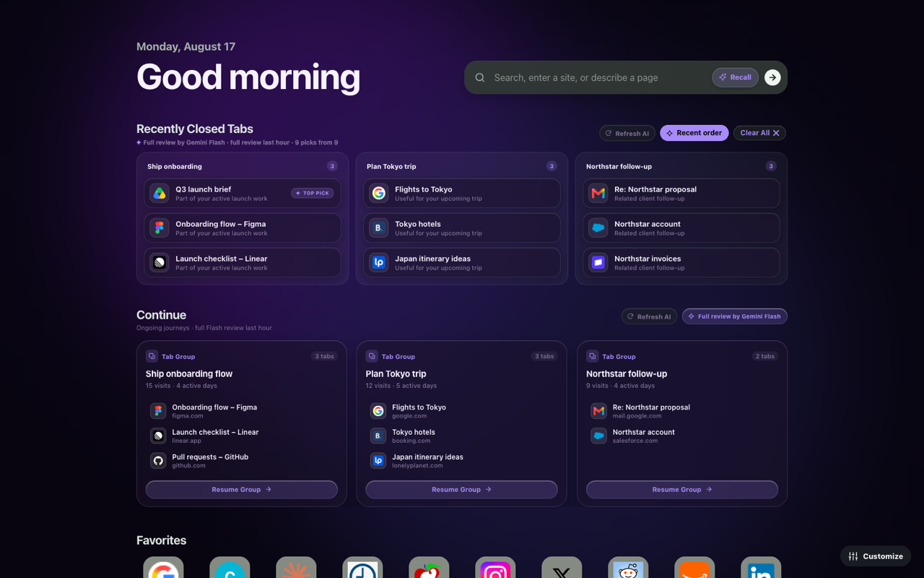The image size is (924, 578).
Task: Click Google icon next to Flights to Tokyo in Recently Closed
Action: click(x=379, y=193)
